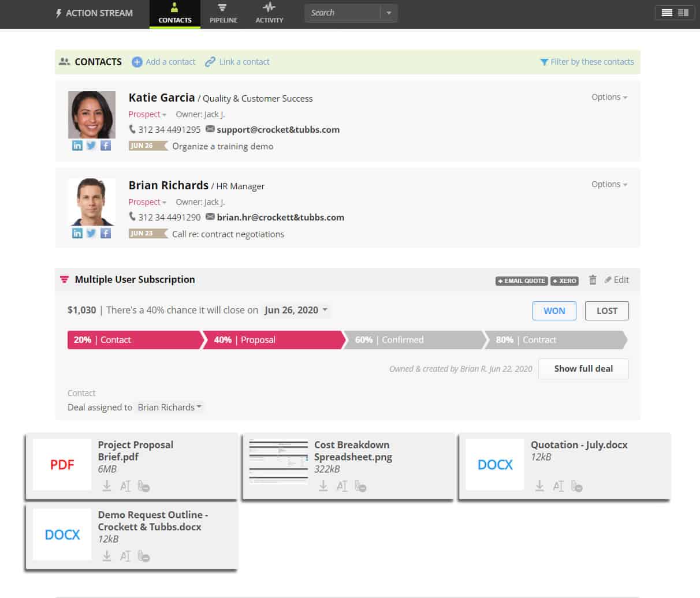Open the Contacts tab
The height and width of the screenshot is (598, 700).
coord(175,14)
